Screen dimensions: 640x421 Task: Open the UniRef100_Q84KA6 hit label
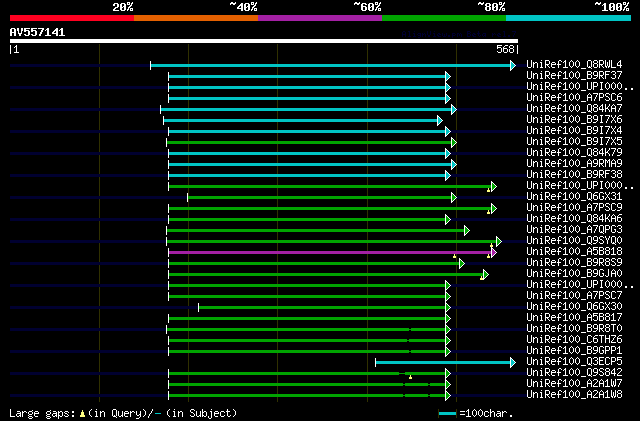[574, 218]
